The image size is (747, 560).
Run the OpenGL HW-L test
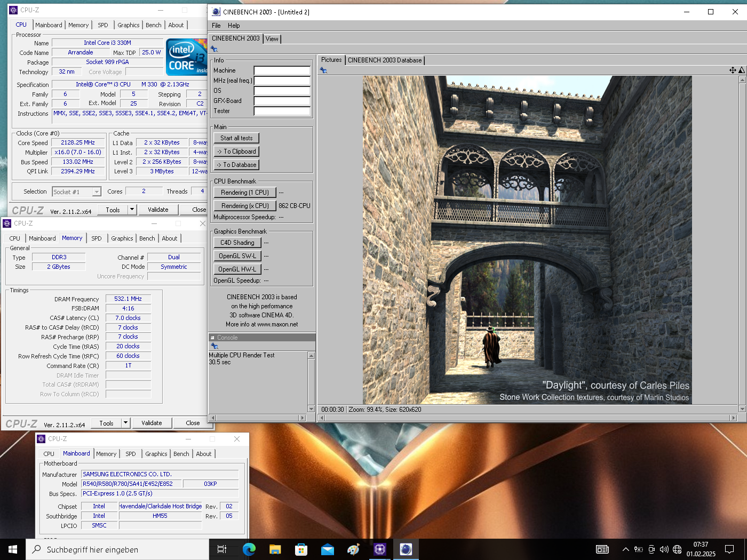[237, 269]
